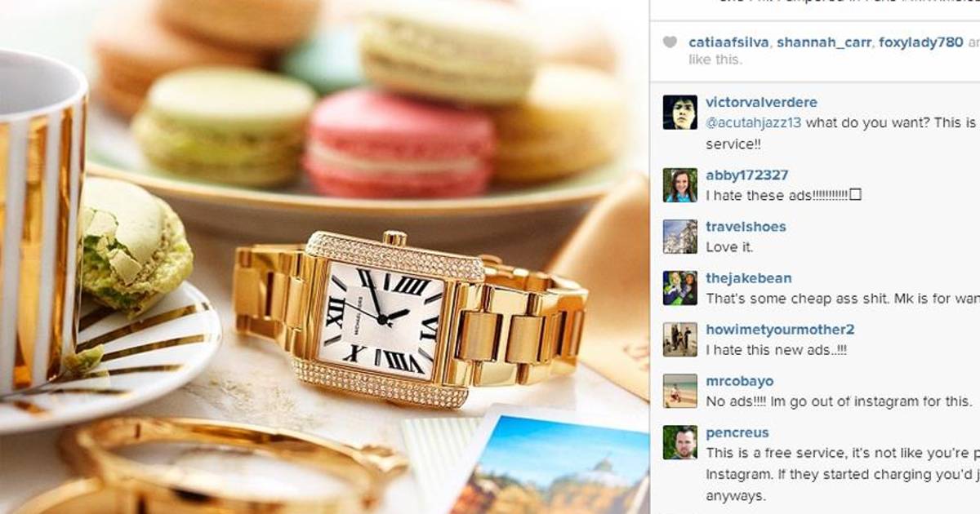Open travelshoes' profile avatar
This screenshot has width=980, height=514.
coord(679,237)
